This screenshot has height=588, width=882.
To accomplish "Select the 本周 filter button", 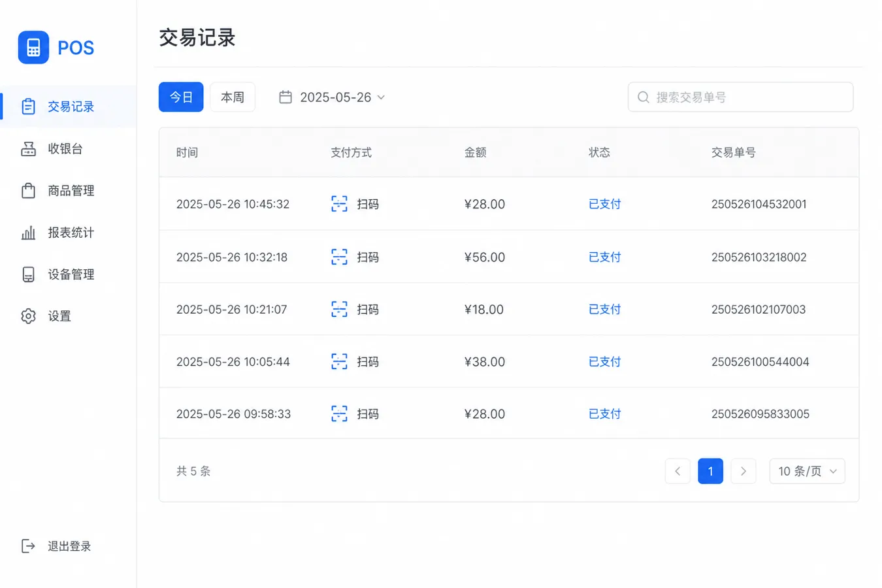I will [233, 97].
